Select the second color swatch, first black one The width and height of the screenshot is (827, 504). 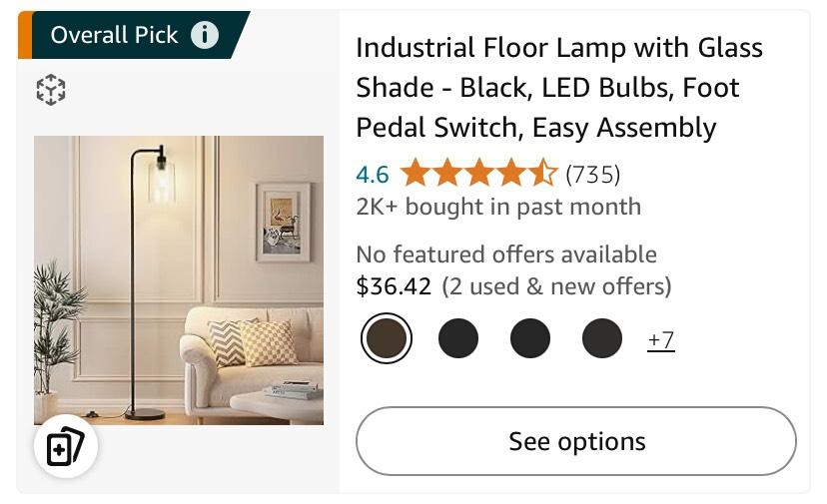(x=458, y=338)
